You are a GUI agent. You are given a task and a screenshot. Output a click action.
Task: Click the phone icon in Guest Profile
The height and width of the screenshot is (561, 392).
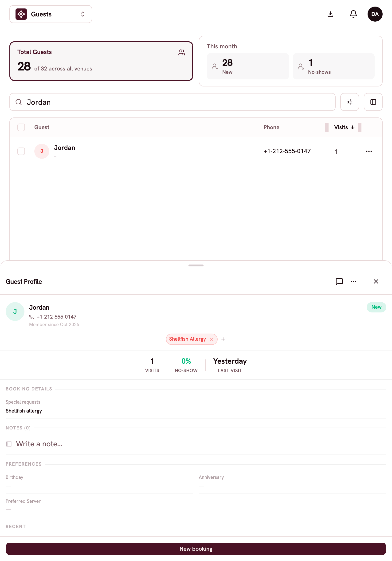(31, 317)
